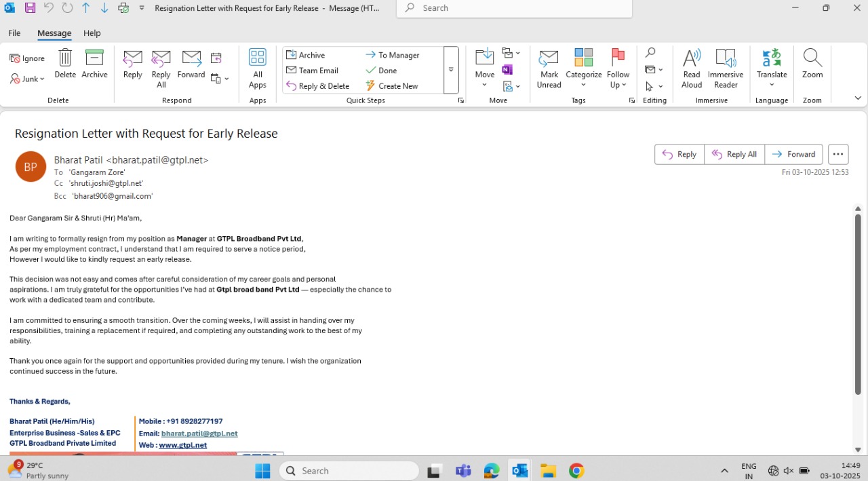Select the Message ribbon tab
The height and width of the screenshot is (481, 868).
tap(54, 33)
